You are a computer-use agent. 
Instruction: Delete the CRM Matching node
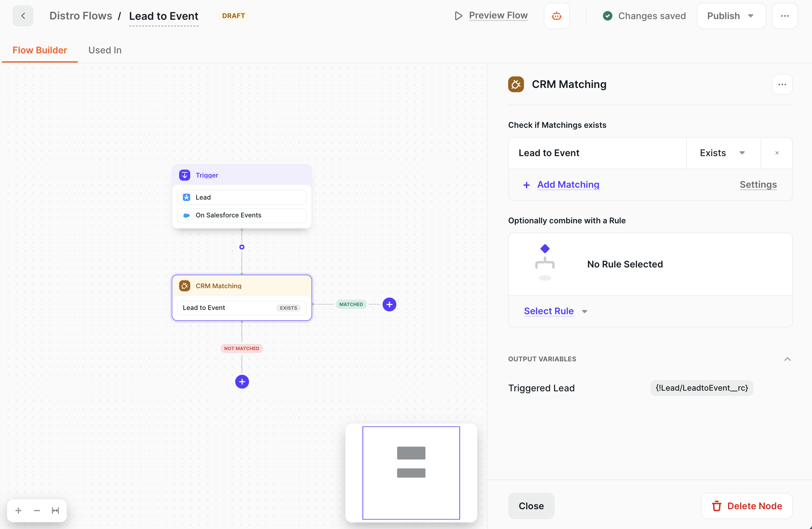tap(746, 506)
